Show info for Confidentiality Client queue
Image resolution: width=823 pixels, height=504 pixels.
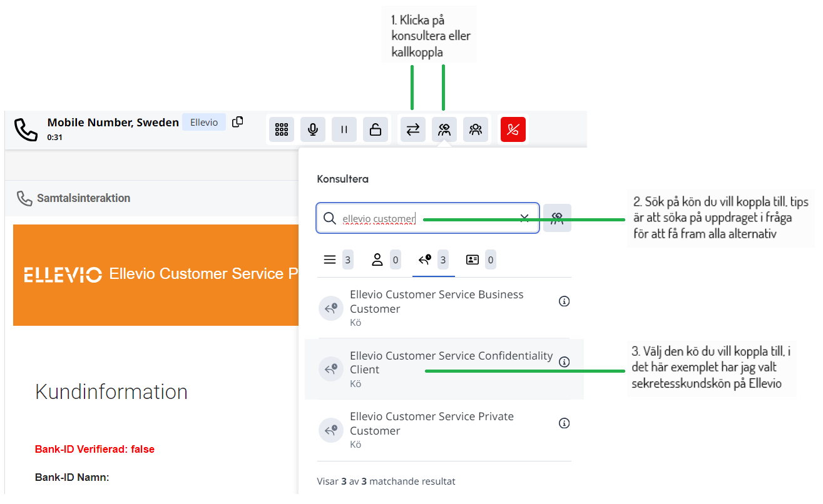click(x=564, y=362)
